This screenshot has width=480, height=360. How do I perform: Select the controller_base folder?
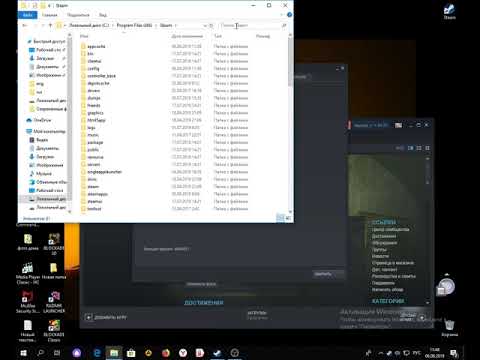101,76
